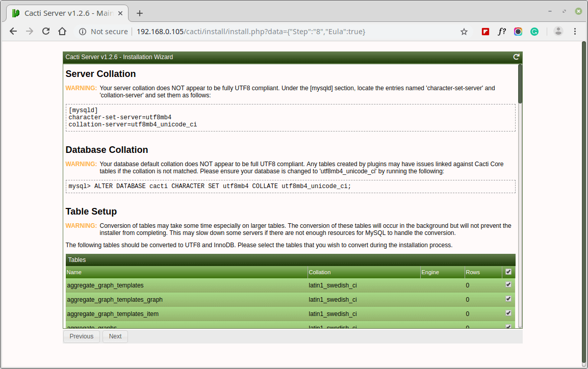Click the browser forward arrow
588x369 pixels.
point(30,32)
